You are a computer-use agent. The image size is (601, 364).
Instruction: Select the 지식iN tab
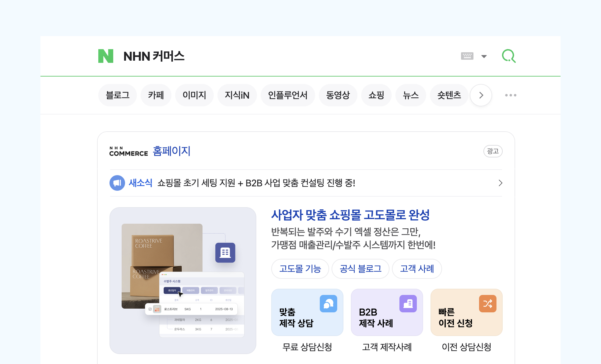coord(237,95)
